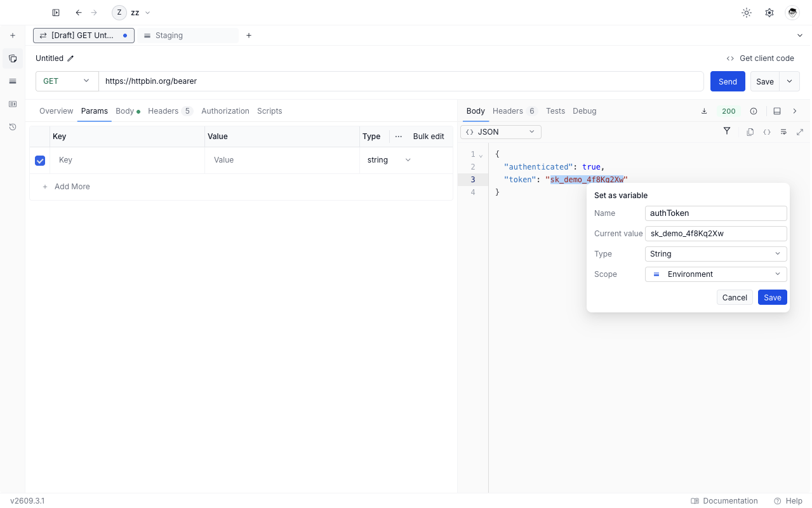The image size is (812, 508).
Task: Open the zz workspace switcher
Action: (x=132, y=13)
